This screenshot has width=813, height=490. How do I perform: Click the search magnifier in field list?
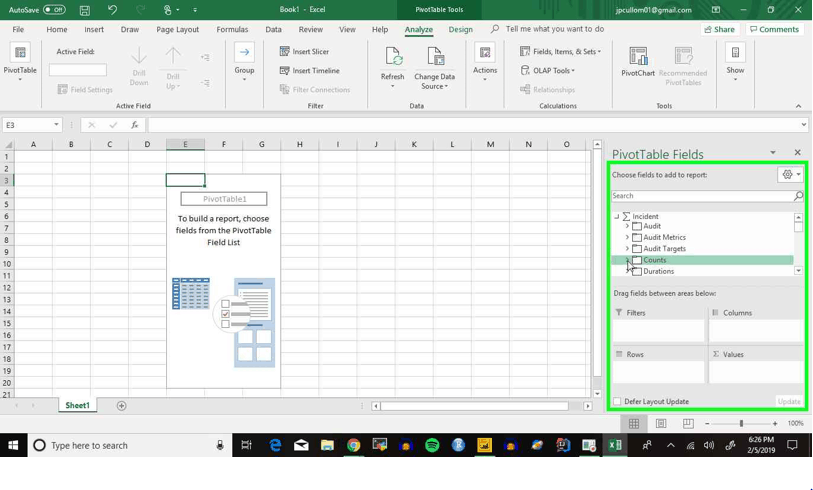point(798,196)
